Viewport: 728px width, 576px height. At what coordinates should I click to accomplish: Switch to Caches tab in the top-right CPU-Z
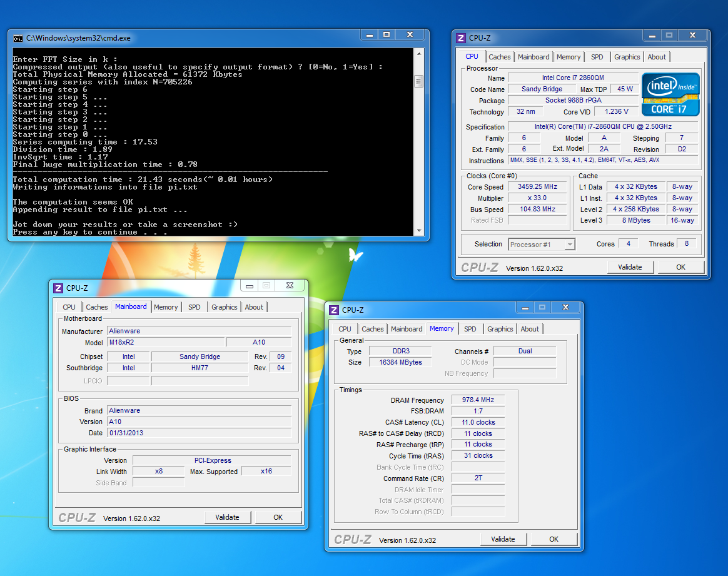[500, 57]
